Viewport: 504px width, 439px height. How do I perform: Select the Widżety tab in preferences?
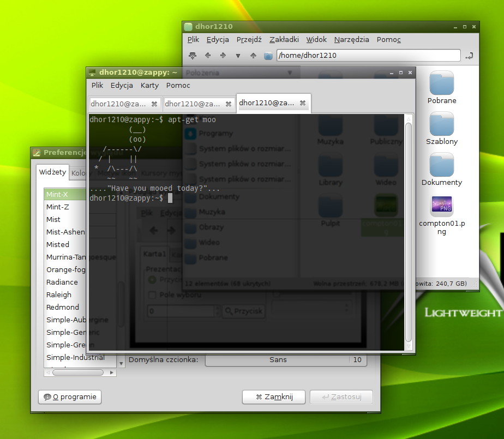(x=52, y=172)
